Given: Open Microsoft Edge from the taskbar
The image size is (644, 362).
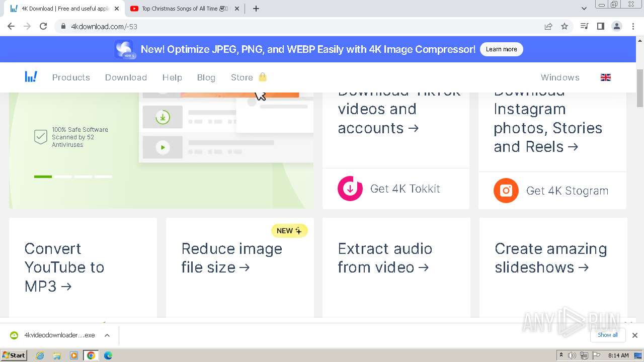Looking at the screenshot, I should click(108, 355).
